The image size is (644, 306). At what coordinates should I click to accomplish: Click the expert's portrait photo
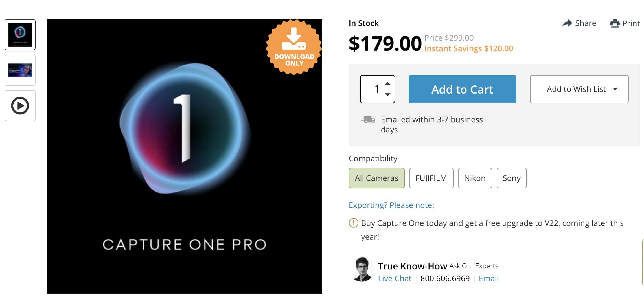[x=362, y=269]
